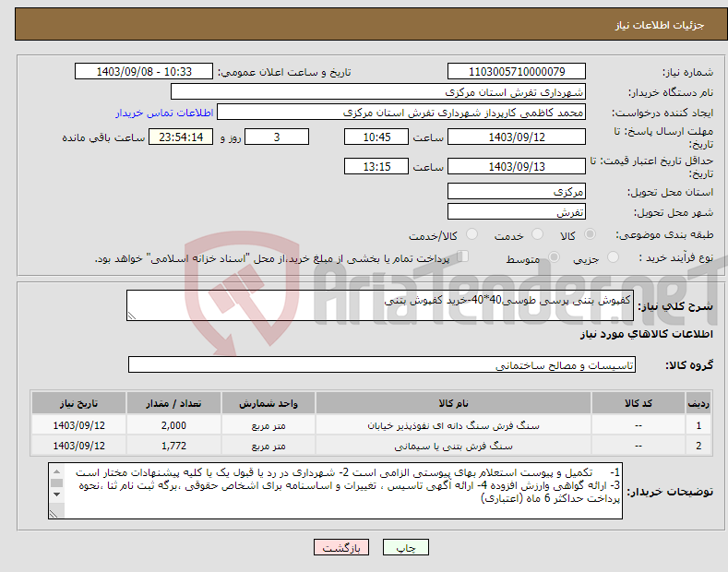
Task: Click the توضیحات خریدار notes text area
Action: 335,490
